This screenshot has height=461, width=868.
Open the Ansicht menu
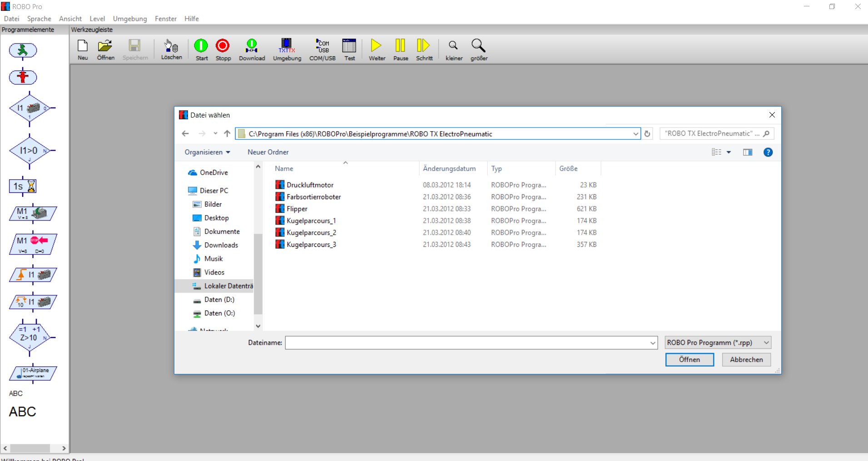(x=70, y=19)
